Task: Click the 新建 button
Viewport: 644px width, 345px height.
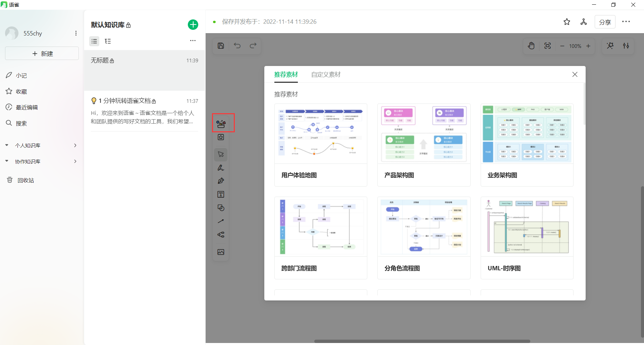Action: coord(42,54)
